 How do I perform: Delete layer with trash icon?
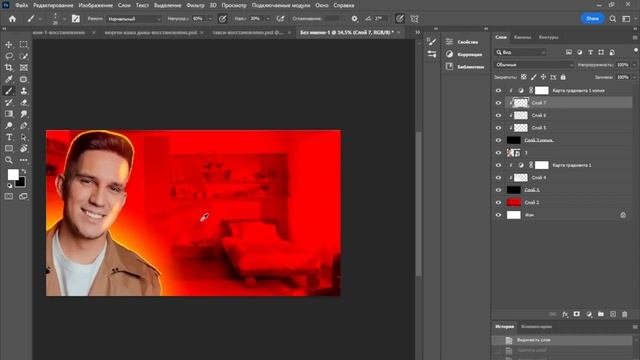pos(624,314)
